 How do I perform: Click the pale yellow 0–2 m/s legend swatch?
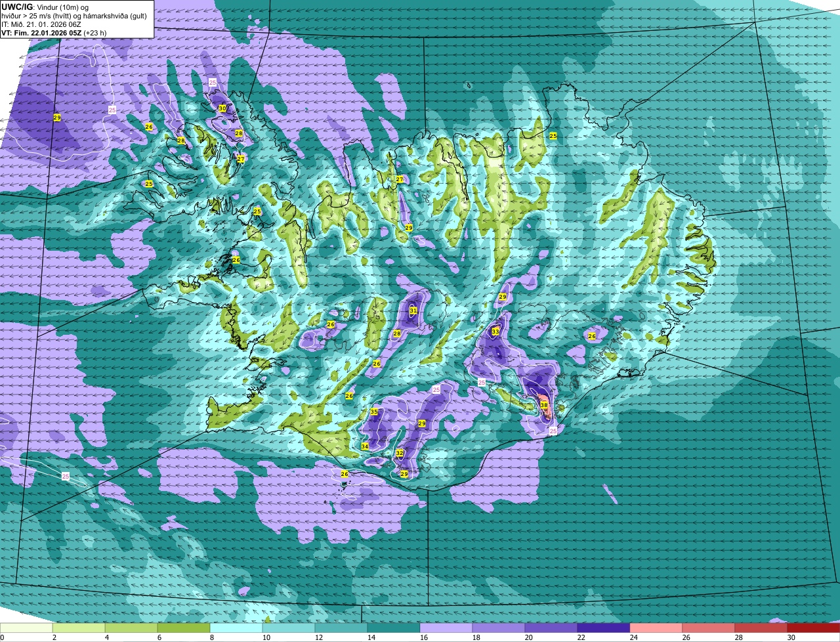[26, 628]
